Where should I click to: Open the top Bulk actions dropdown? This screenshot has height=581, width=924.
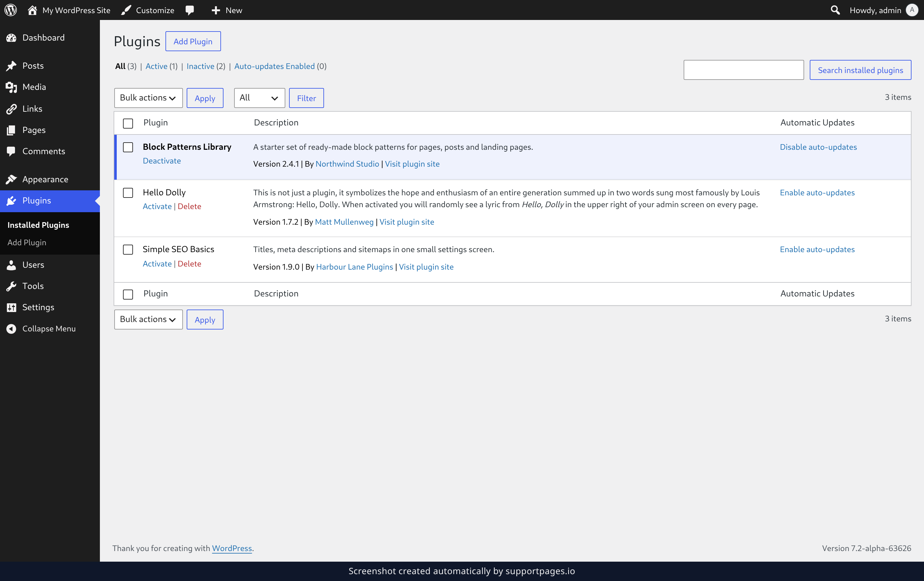(148, 98)
